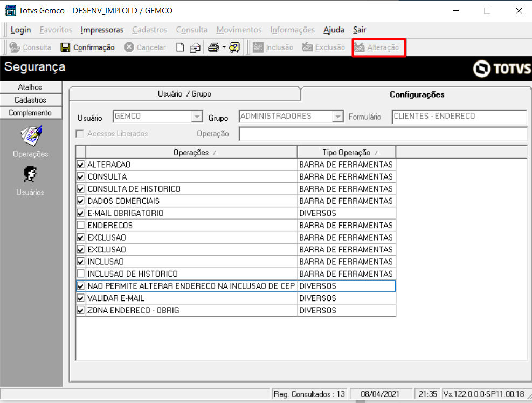Uncheck the CONSULTA DE HISTORICO checkbox
Image resolution: width=532 pixels, height=403 pixels.
pos(80,189)
